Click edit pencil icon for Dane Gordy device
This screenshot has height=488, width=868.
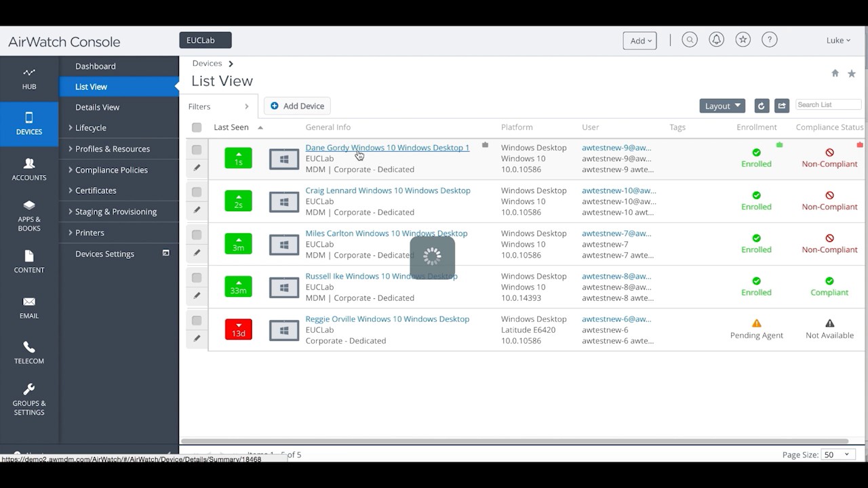[x=197, y=167]
